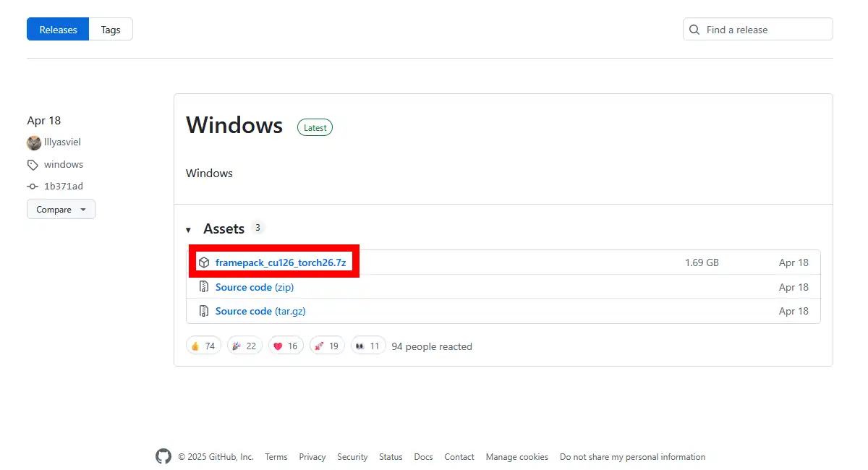The image size is (868, 470).
Task: Click the file icon for Source code (tar.gz)
Action: [204, 311]
